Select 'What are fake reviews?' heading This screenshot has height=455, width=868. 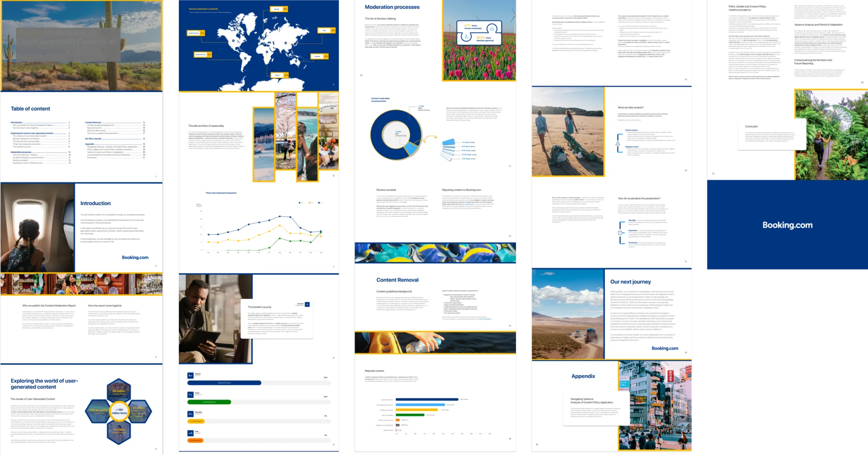pyautogui.click(x=631, y=108)
